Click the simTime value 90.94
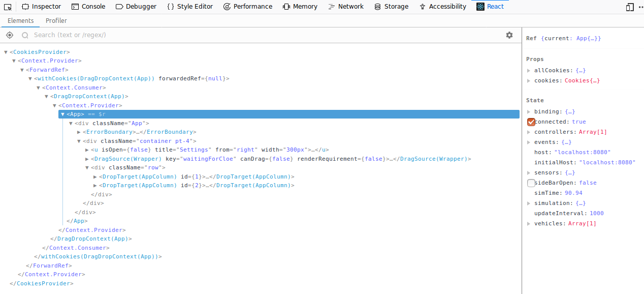The image size is (644, 294). 573,193
